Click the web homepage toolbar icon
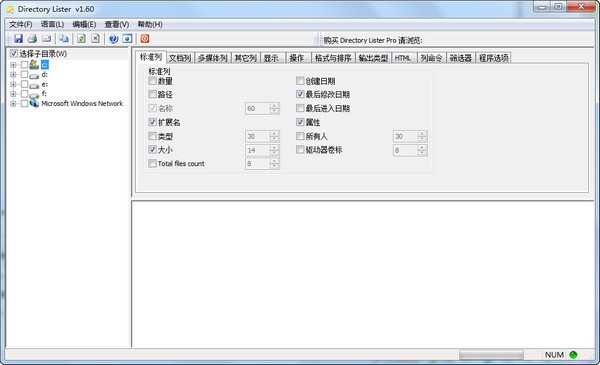The width and height of the screenshot is (600, 365). tap(127, 39)
